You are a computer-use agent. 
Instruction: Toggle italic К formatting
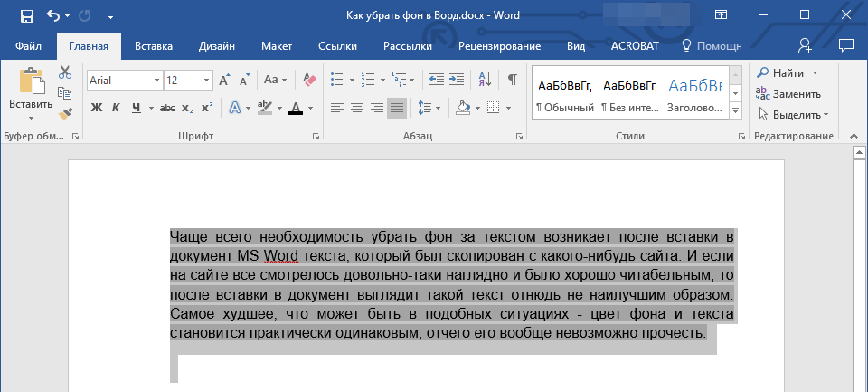point(116,108)
